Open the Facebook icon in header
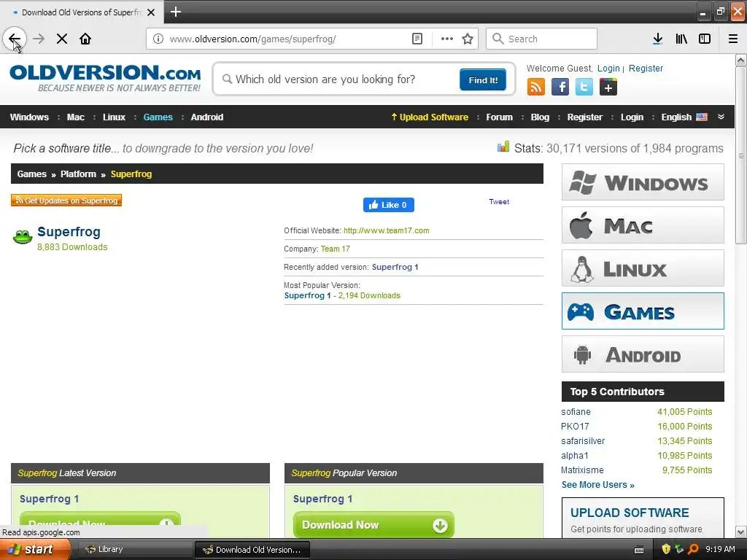 coord(560,87)
